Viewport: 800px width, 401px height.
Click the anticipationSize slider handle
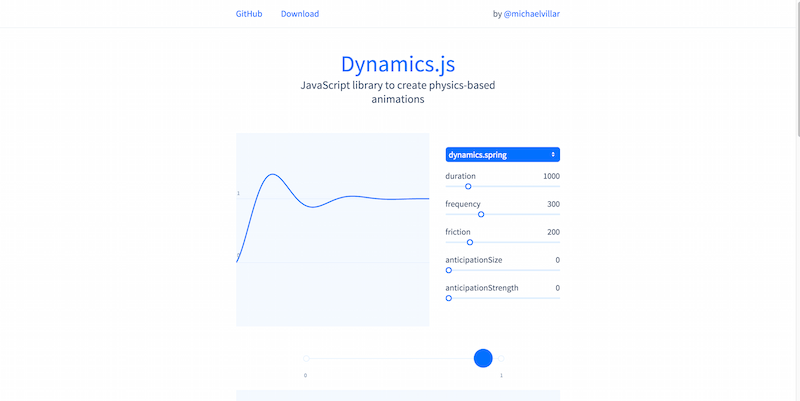(448, 270)
